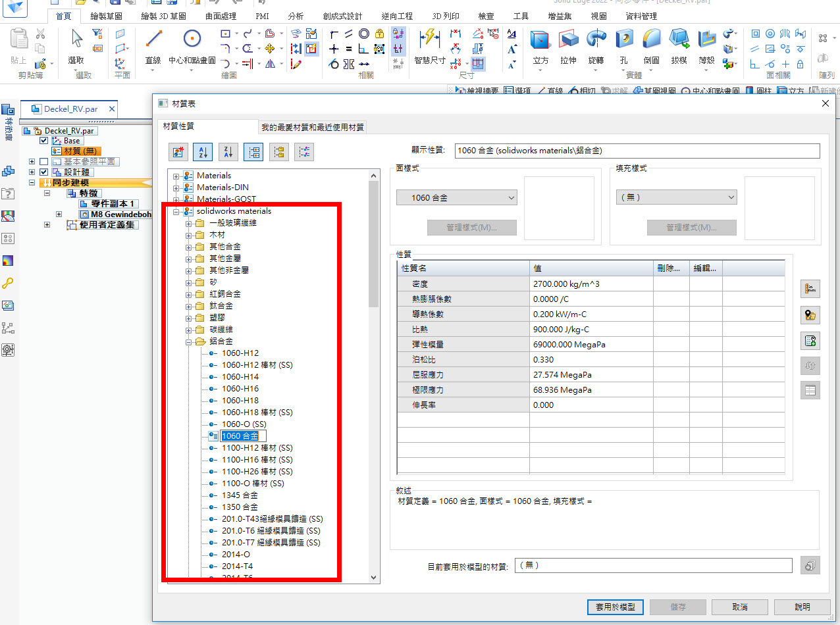840x625 pixels.
Task: Switch to 我的最愛材質和最近使用材質 tab
Action: coord(312,127)
